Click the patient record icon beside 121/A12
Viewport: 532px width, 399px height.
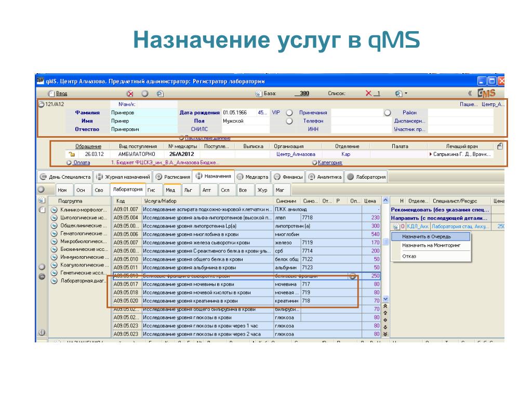click(x=41, y=104)
